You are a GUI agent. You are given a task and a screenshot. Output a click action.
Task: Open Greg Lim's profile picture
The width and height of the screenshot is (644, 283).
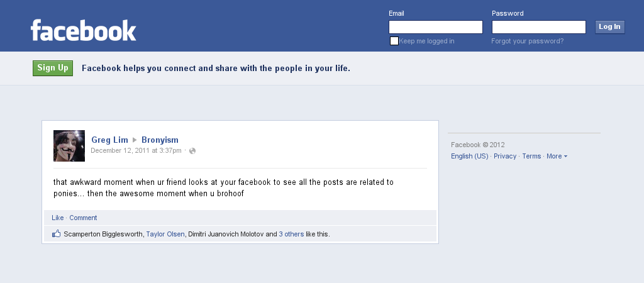click(x=69, y=146)
